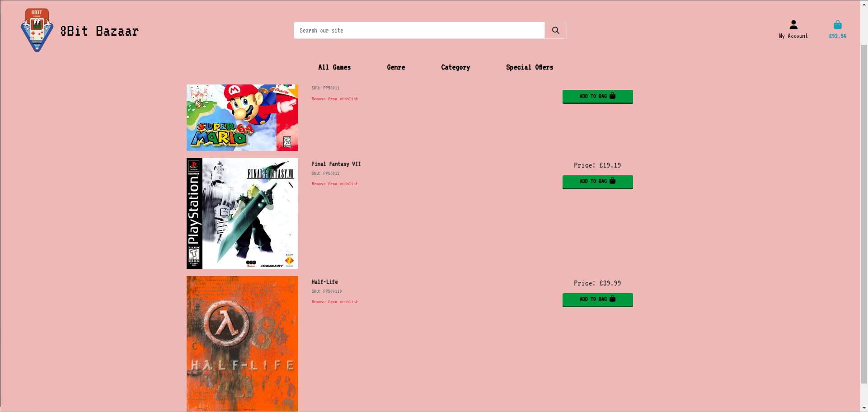Open the All Games menu
The width and height of the screenshot is (868, 412).
pos(334,67)
